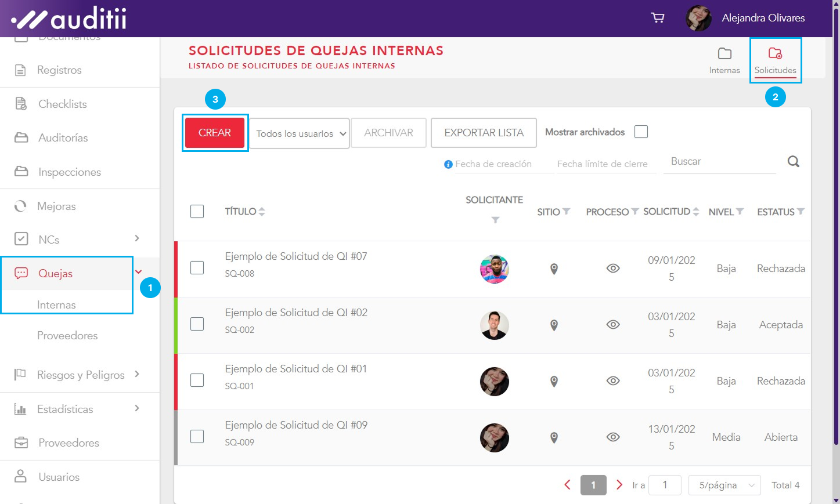Check the select-all checkbox in table header
This screenshot has height=504, width=840.
point(197,212)
